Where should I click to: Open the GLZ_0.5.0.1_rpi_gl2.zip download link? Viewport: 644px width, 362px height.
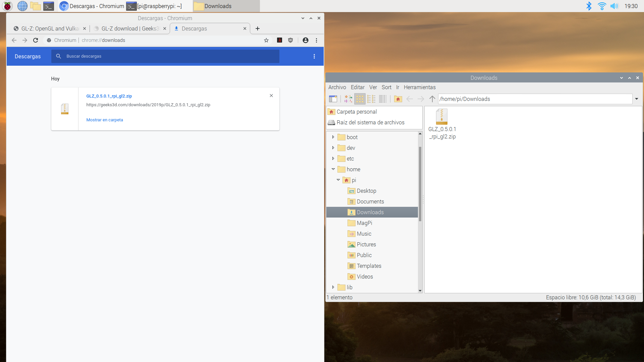click(109, 96)
